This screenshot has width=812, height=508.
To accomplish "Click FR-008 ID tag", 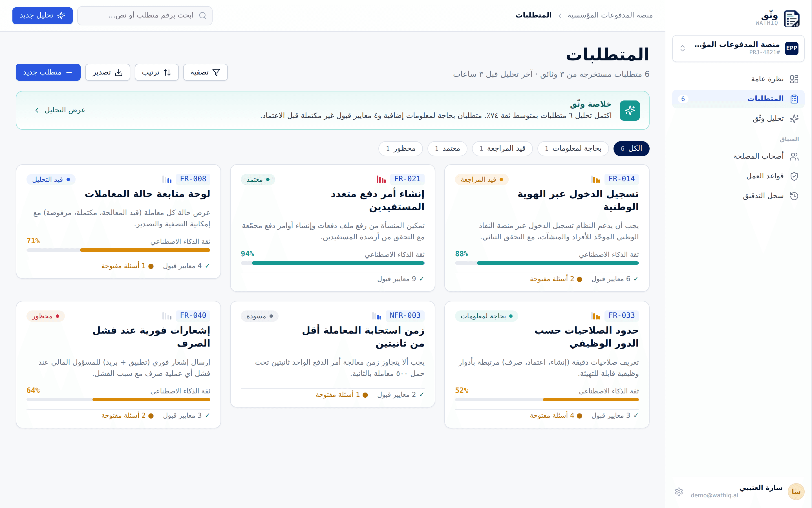I will point(193,179).
